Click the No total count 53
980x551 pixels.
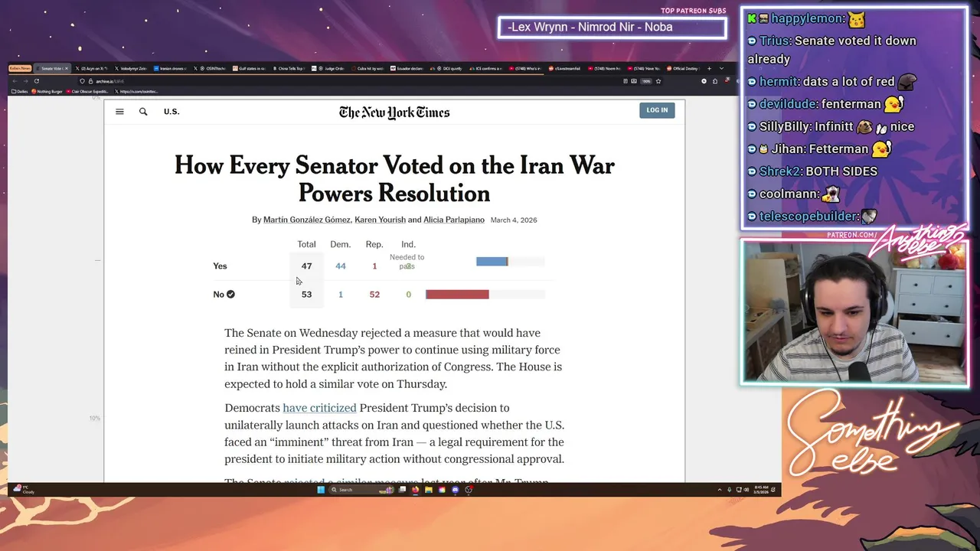pyautogui.click(x=306, y=295)
